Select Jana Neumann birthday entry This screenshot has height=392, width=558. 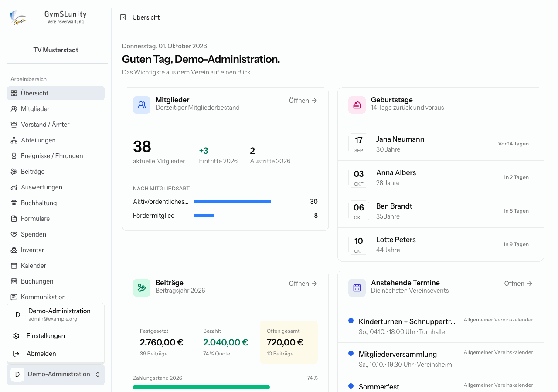(441, 144)
